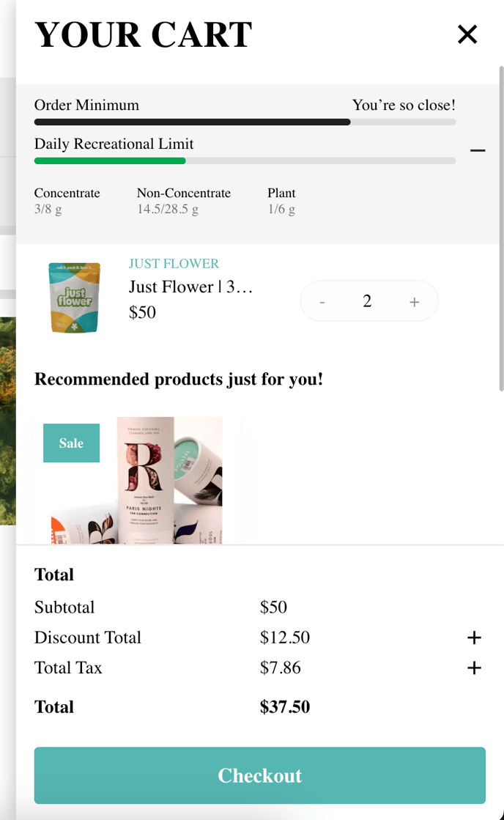504x820 pixels.
Task: Select the Non-Concentrate 14.5/28.5 g limit
Action: (184, 201)
